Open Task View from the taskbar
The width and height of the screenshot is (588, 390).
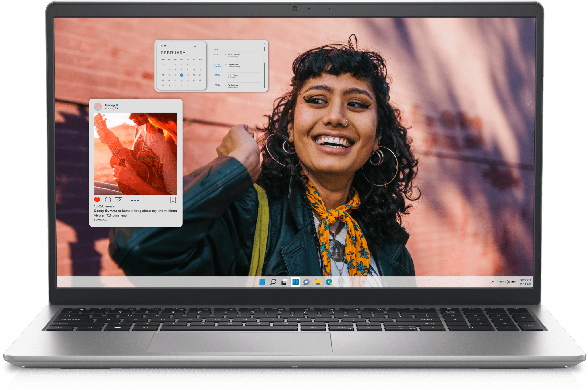(284, 282)
